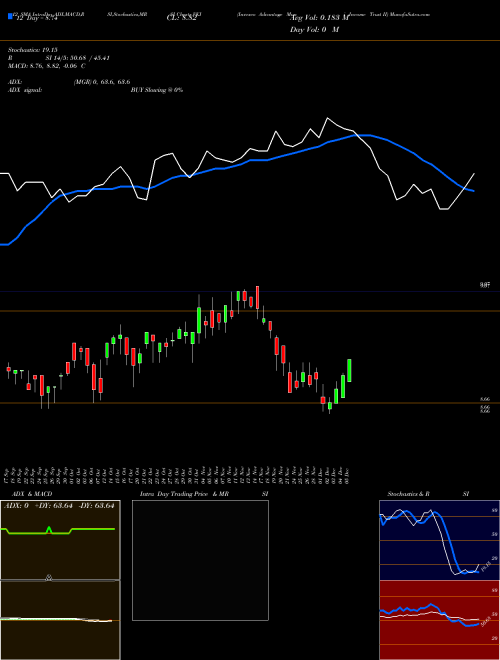500x660 pixels.
Task: Open the empty intraday trading price panel
Action: coord(200,560)
